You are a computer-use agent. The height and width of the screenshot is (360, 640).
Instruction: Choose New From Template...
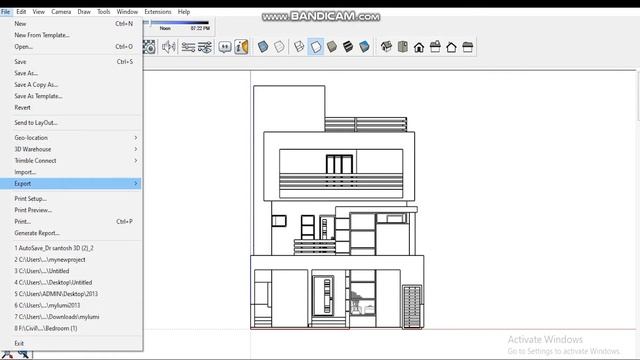[x=71, y=35]
